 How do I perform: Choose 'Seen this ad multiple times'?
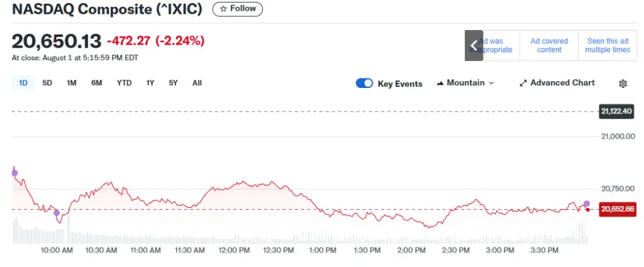607,45
